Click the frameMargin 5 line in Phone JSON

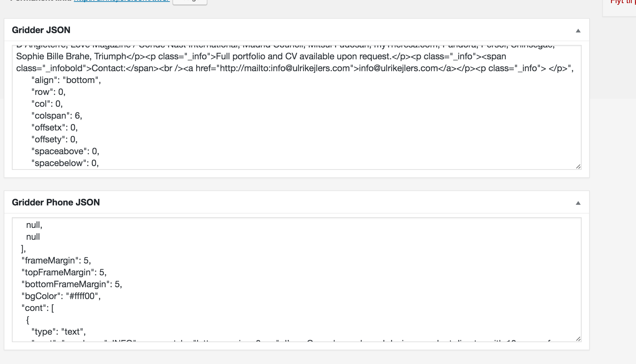coord(56,260)
